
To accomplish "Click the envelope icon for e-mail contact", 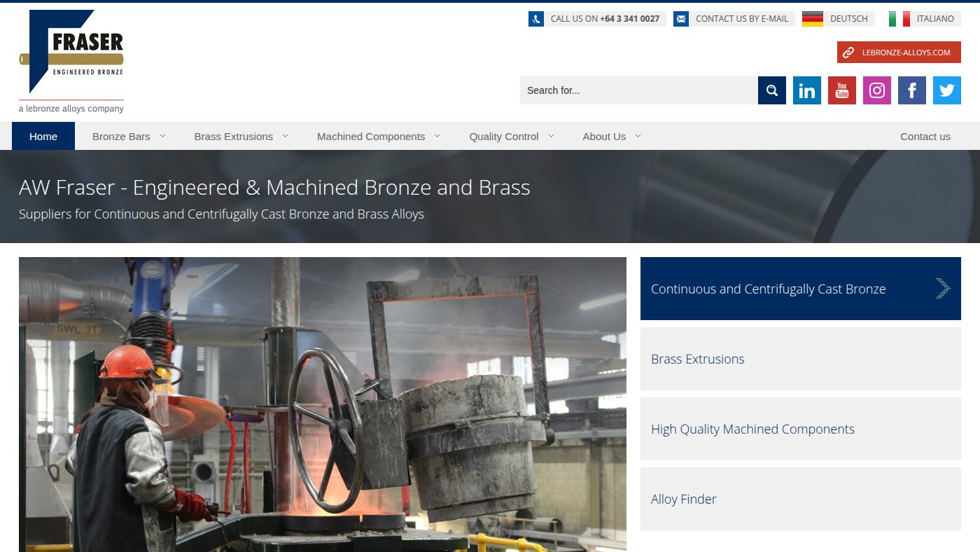I will tap(681, 19).
